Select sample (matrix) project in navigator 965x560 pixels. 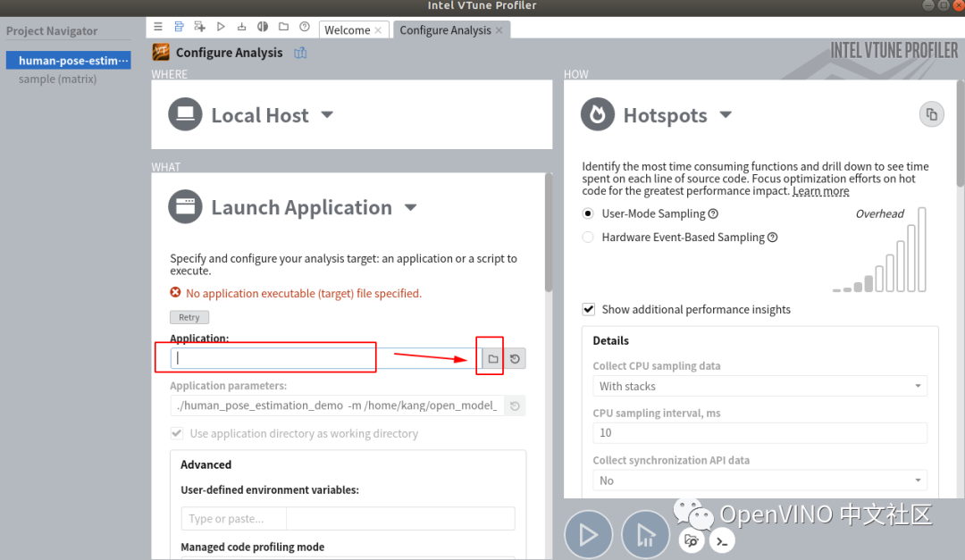tap(57, 79)
